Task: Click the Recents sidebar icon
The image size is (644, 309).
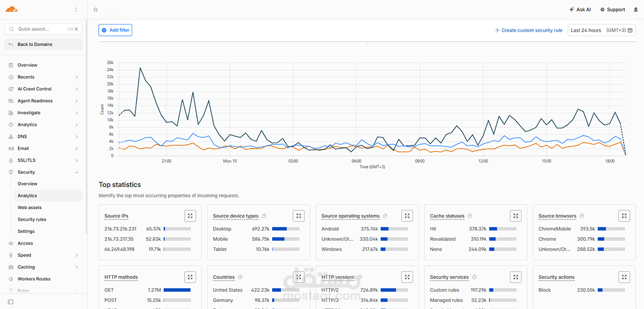Action: click(x=11, y=77)
